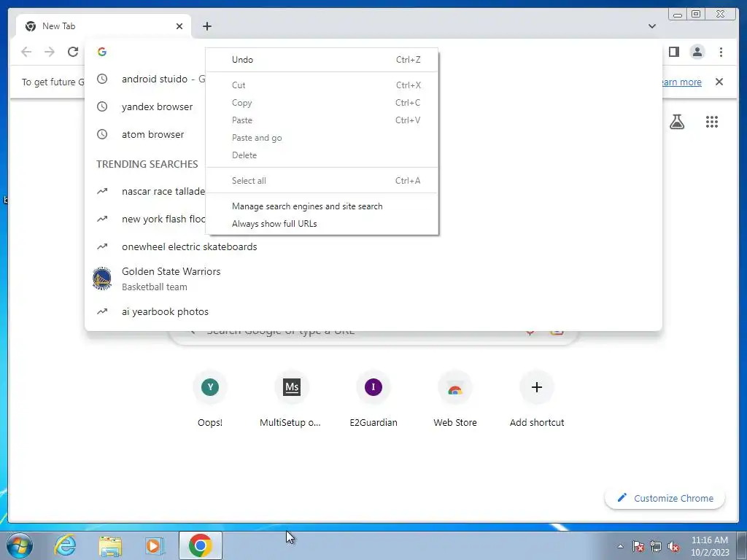Open the taskbar clock and date
The height and width of the screenshot is (560, 747).
pyautogui.click(x=710, y=546)
